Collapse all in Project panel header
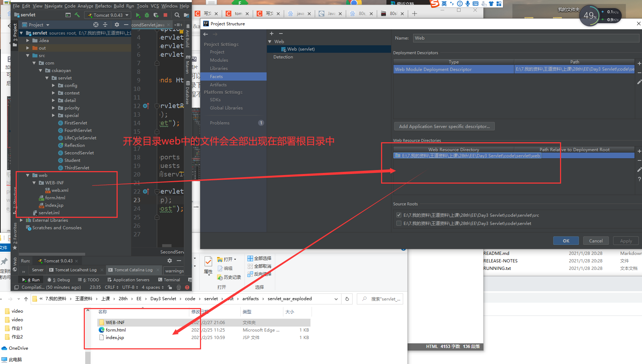Screen dimensions: 642x364 tap(105, 25)
